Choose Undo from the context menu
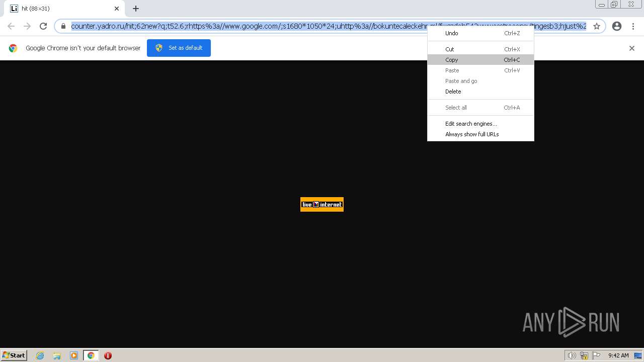The image size is (644, 362). (480, 33)
